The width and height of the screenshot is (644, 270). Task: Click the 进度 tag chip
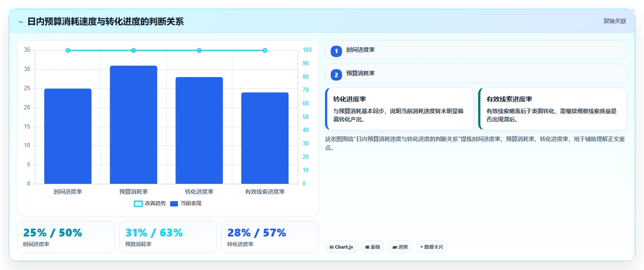click(x=400, y=247)
